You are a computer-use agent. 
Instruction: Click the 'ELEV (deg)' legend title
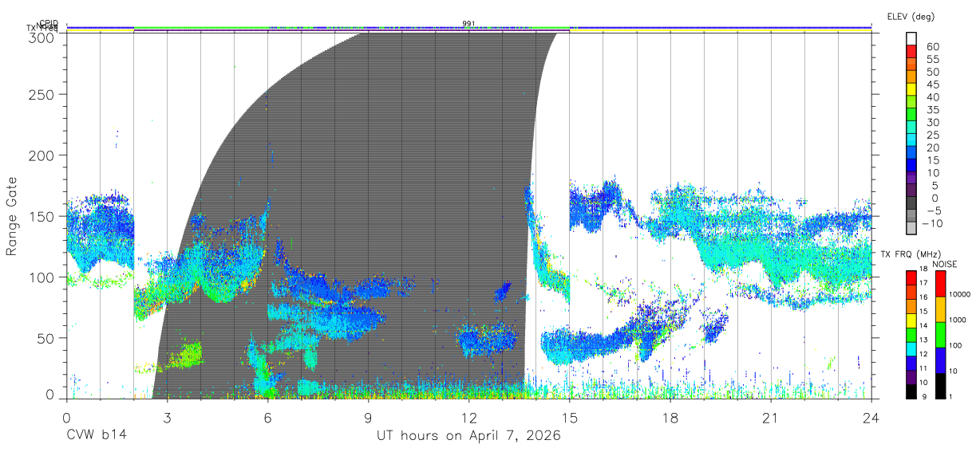pyautogui.click(x=911, y=16)
